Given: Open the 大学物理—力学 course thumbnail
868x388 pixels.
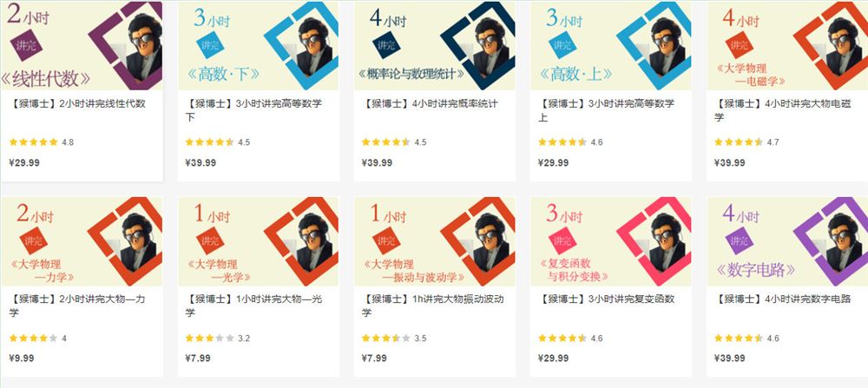Looking at the screenshot, I should 82,241.
